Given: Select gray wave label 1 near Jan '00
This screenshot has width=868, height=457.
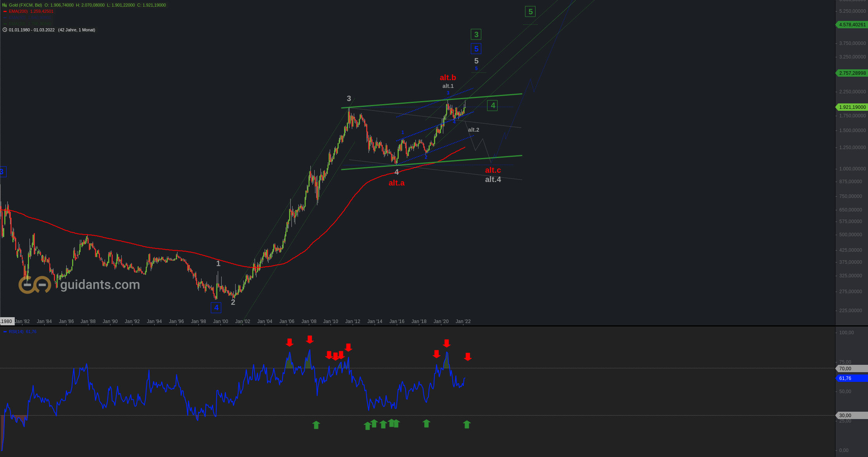Looking at the screenshot, I should tap(218, 264).
